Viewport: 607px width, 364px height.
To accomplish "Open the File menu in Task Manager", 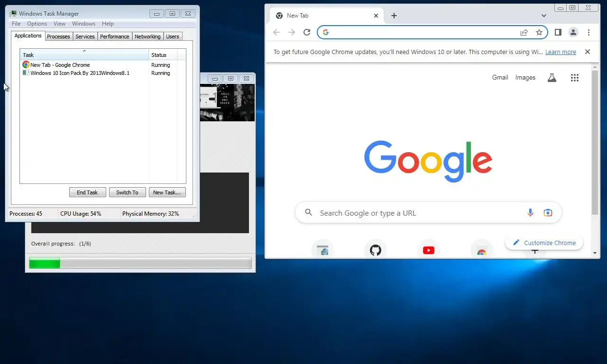I will click(x=16, y=24).
